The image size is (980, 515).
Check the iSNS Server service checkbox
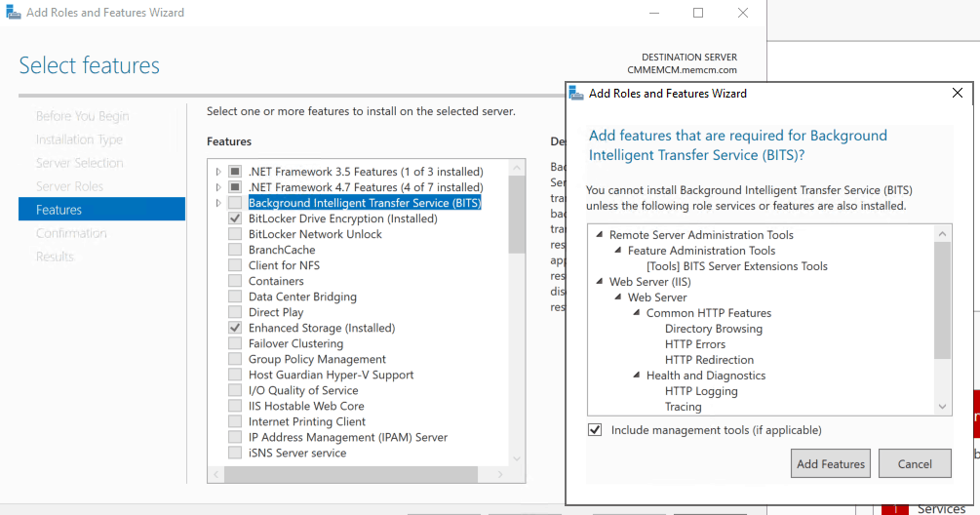pos(235,453)
